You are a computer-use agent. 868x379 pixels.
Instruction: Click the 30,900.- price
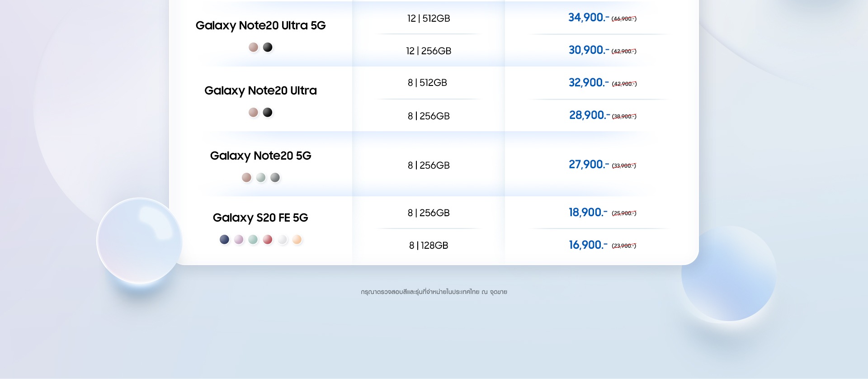tap(589, 50)
